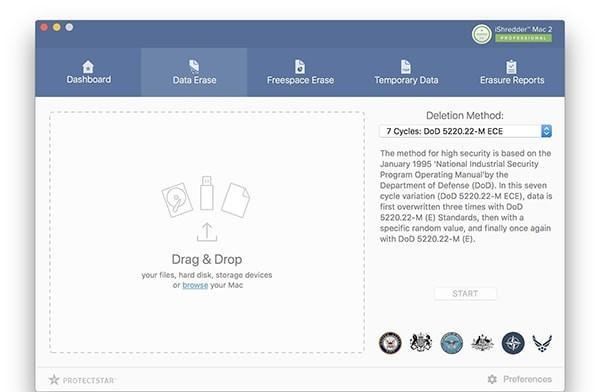Click the upload arrow icon
Screen dimensions: 600x392
[x=207, y=232]
